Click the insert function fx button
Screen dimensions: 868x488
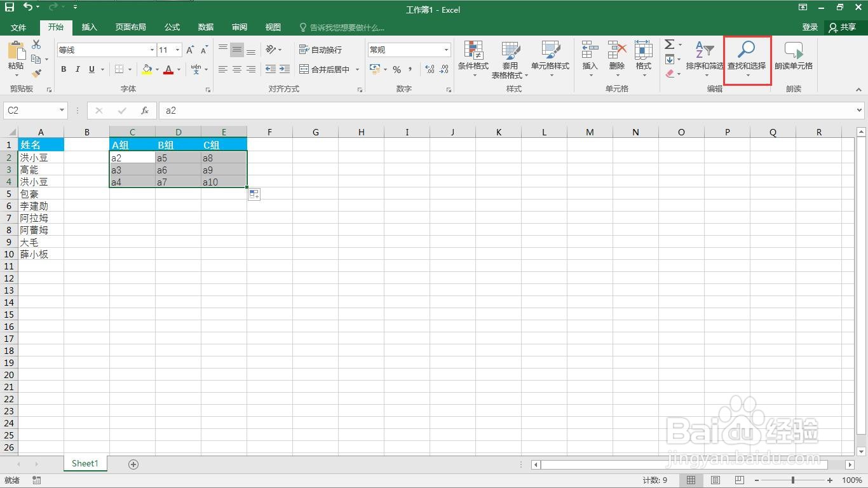tap(145, 110)
